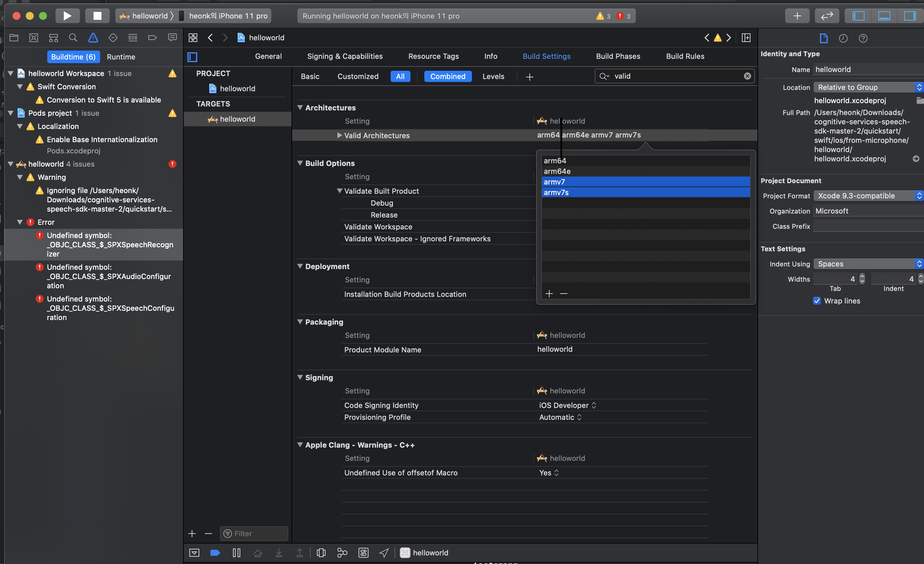
Task: Open the Find navigator magnifier icon
Action: (73, 38)
